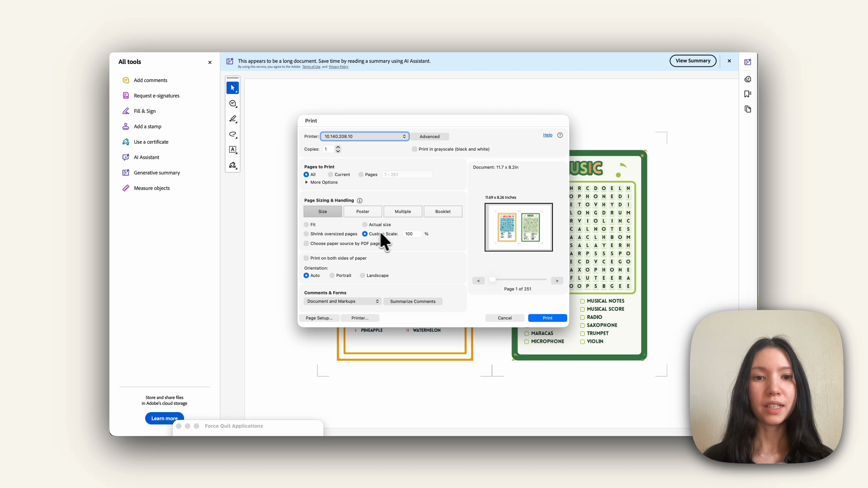Click the page preview slider handle
The height and width of the screenshot is (488, 868).
[x=492, y=279]
